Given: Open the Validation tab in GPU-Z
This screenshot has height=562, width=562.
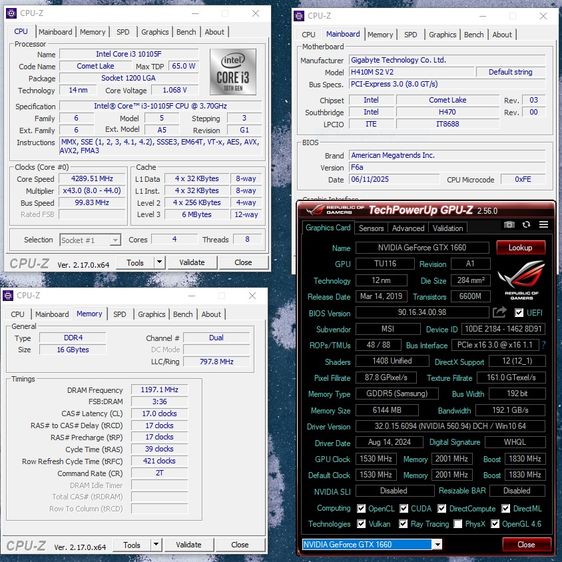Looking at the screenshot, I should [x=447, y=228].
